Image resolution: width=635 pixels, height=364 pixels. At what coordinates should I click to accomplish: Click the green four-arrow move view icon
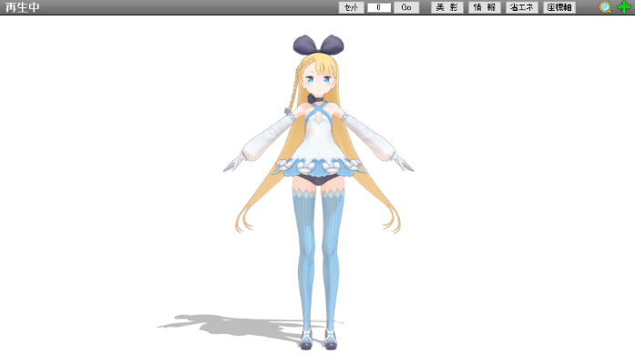(624, 7)
